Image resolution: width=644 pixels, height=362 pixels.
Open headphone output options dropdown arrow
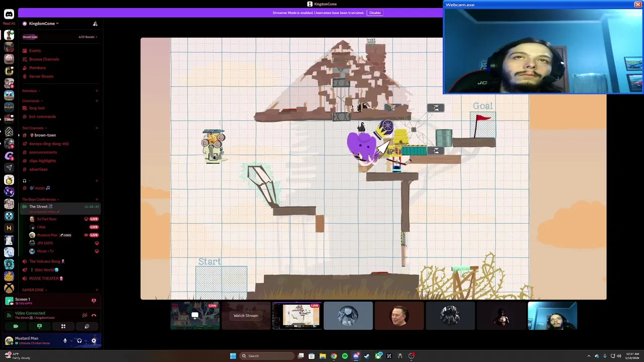pos(85,341)
